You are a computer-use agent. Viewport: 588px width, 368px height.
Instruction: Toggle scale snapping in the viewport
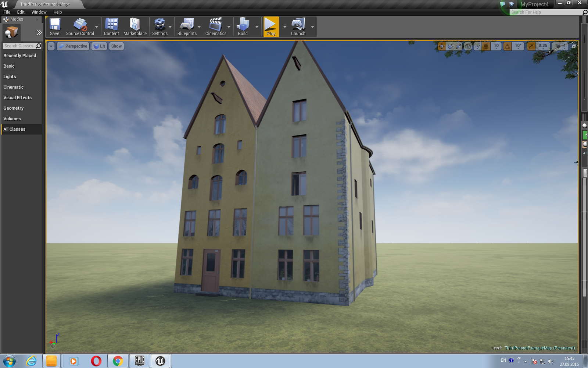pyautogui.click(x=531, y=46)
